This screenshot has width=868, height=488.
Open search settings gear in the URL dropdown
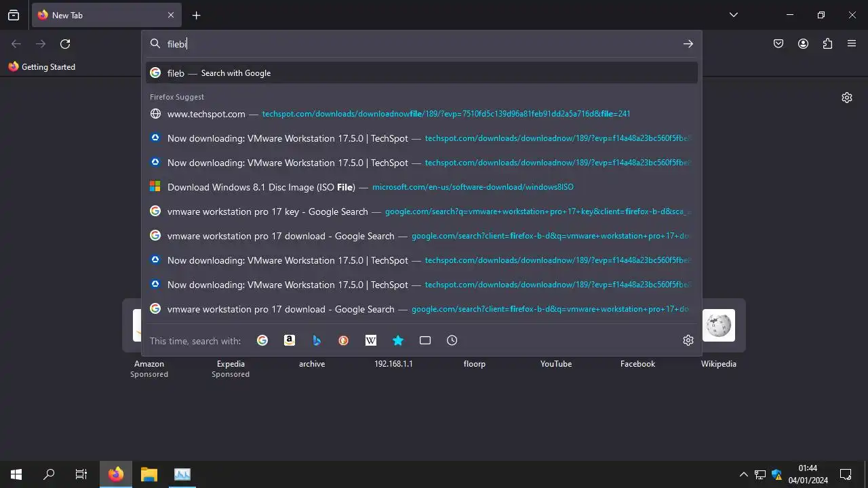[688, 340]
